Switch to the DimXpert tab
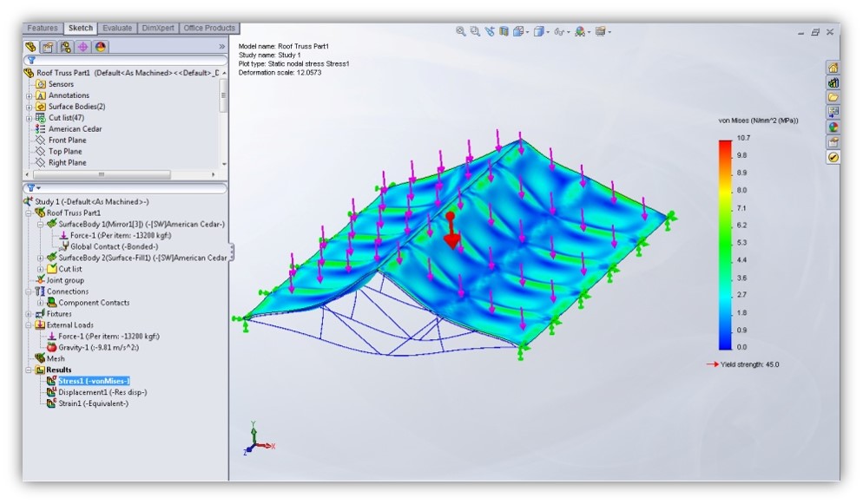The width and height of the screenshot is (863, 504). coord(158,28)
